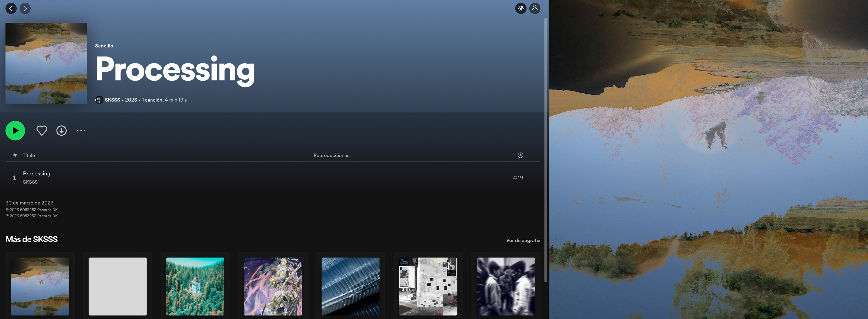Click the clock duration column icon
The height and width of the screenshot is (319, 868).
click(x=520, y=155)
